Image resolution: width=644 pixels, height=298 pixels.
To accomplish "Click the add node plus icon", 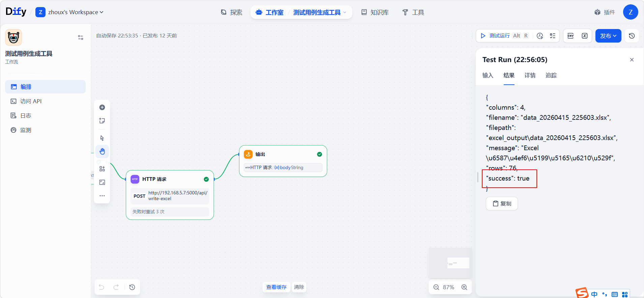I will click(x=102, y=107).
